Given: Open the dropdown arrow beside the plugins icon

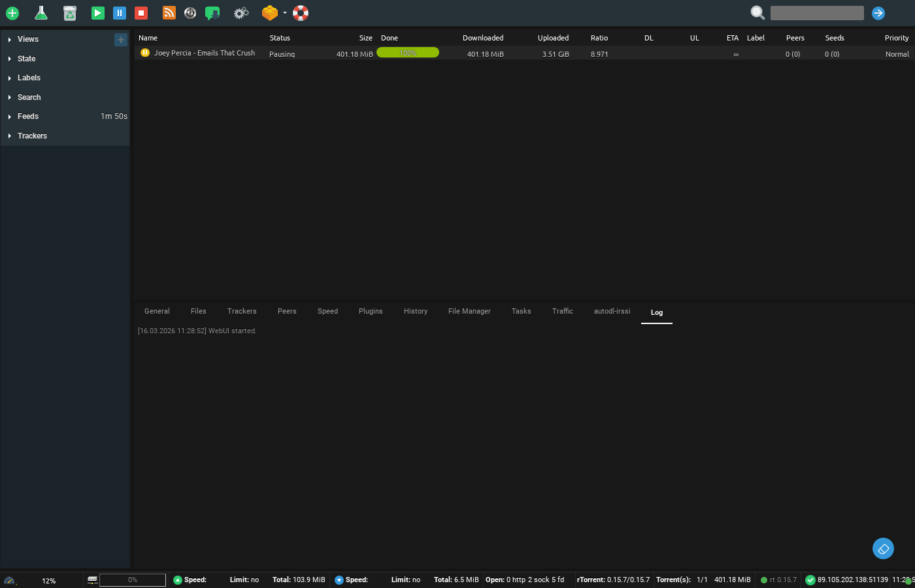Looking at the screenshot, I should pyautogui.click(x=286, y=13).
